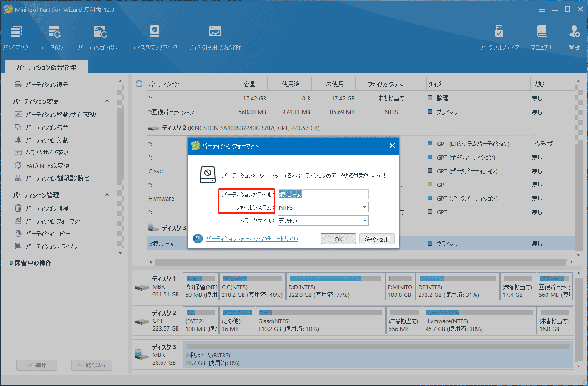The width and height of the screenshot is (588, 386).
Task: Collapse the パーティション変更 section
Action: [107, 101]
